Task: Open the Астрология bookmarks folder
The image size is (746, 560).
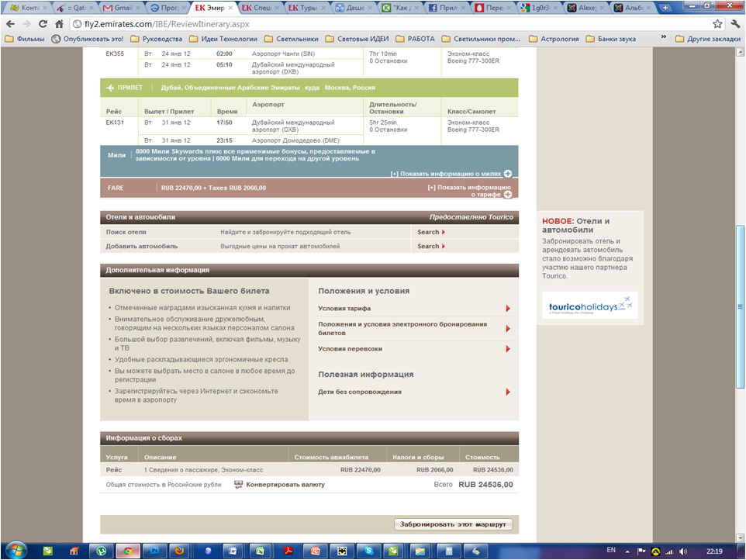Action: (x=554, y=39)
